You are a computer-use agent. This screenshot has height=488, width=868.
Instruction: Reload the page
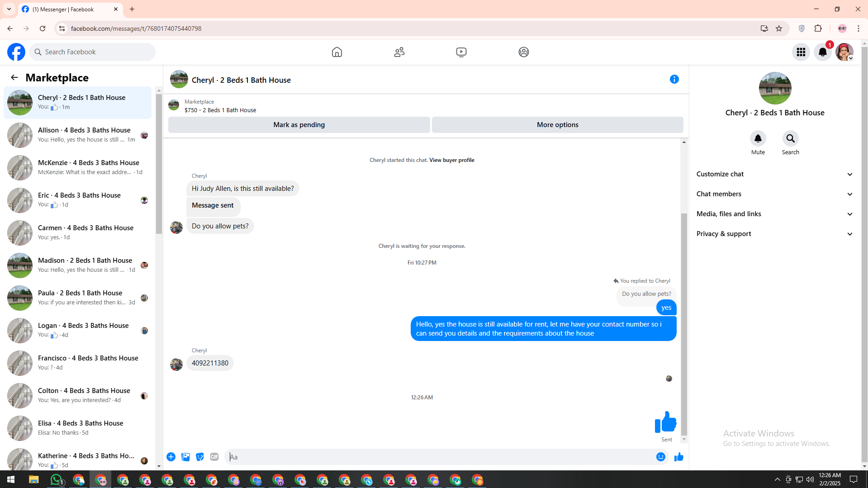tap(43, 28)
